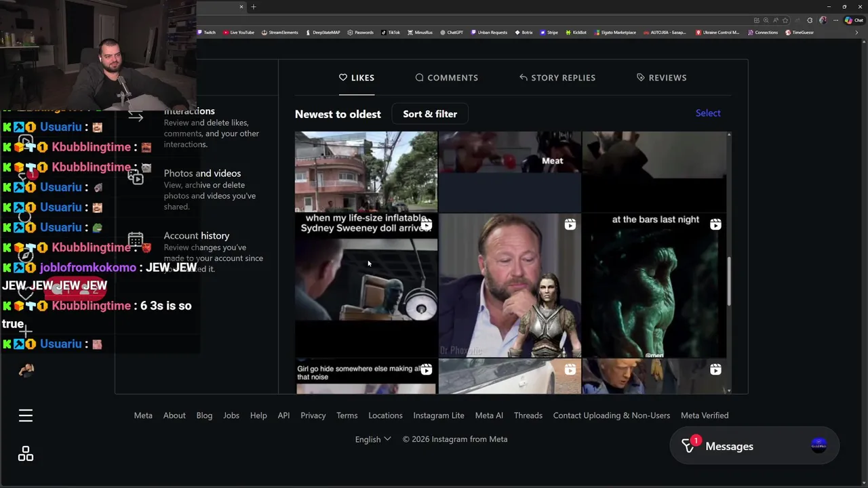Switch to the COMMENTS tab

[446, 77]
